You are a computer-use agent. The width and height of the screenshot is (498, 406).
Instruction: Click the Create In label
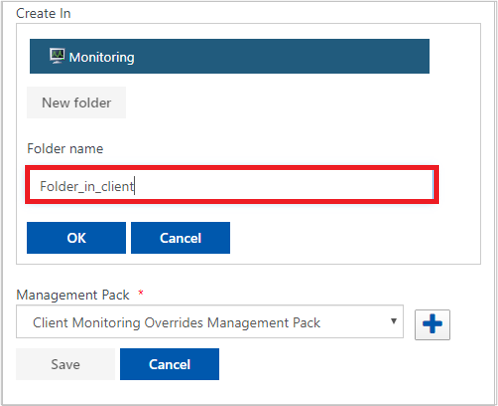(43, 13)
